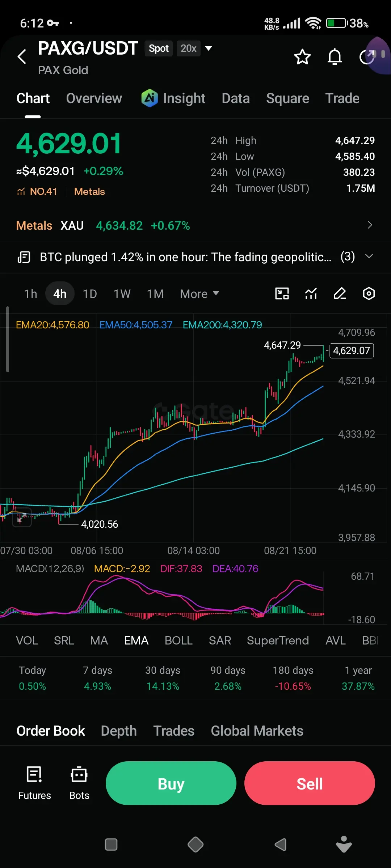This screenshot has width=391, height=868.
Task: Expand the news headlines chevron
Action: (369, 256)
